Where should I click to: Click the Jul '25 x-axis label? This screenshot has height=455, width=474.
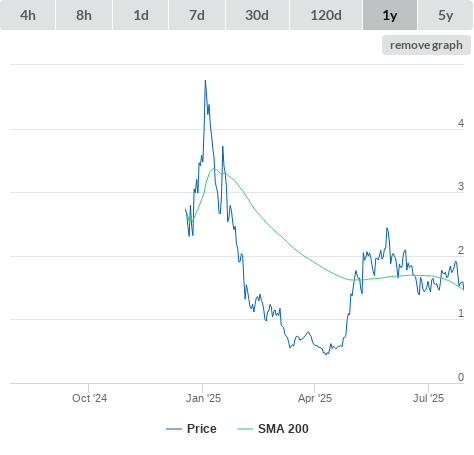click(429, 398)
